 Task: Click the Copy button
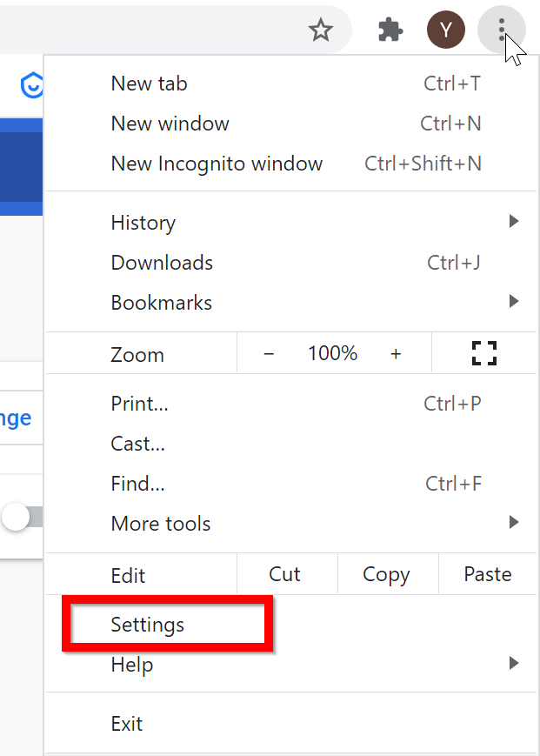tap(386, 574)
